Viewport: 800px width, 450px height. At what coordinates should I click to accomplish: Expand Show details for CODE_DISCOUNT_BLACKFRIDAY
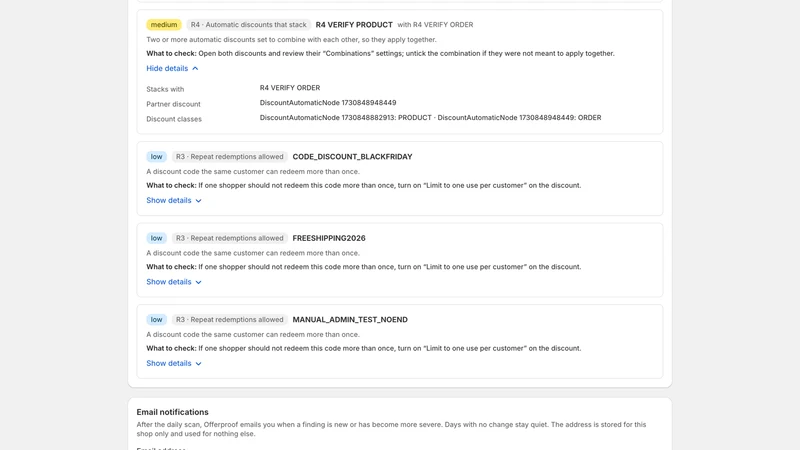[x=174, y=201]
